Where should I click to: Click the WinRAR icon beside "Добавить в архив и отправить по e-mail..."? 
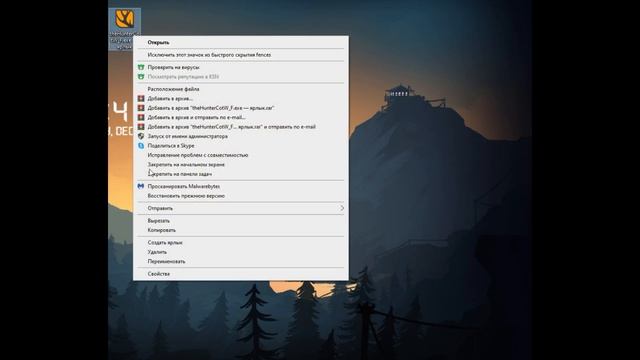[x=141, y=117]
